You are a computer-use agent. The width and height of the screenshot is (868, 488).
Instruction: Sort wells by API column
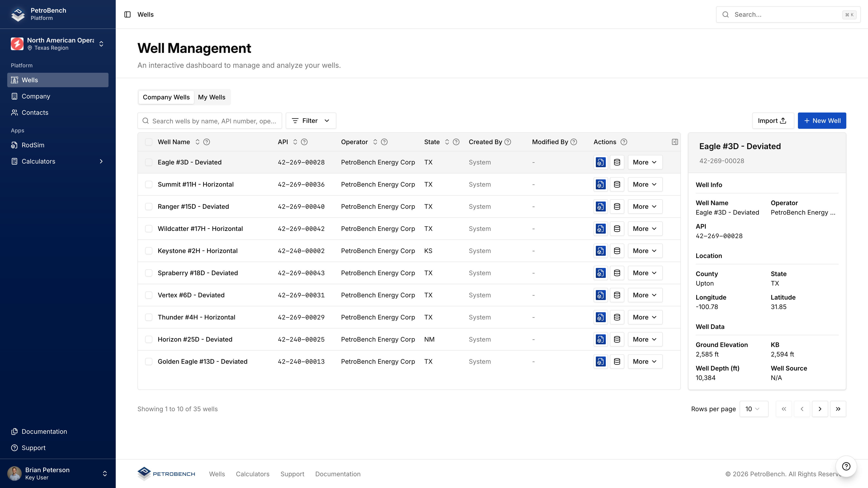pos(295,142)
